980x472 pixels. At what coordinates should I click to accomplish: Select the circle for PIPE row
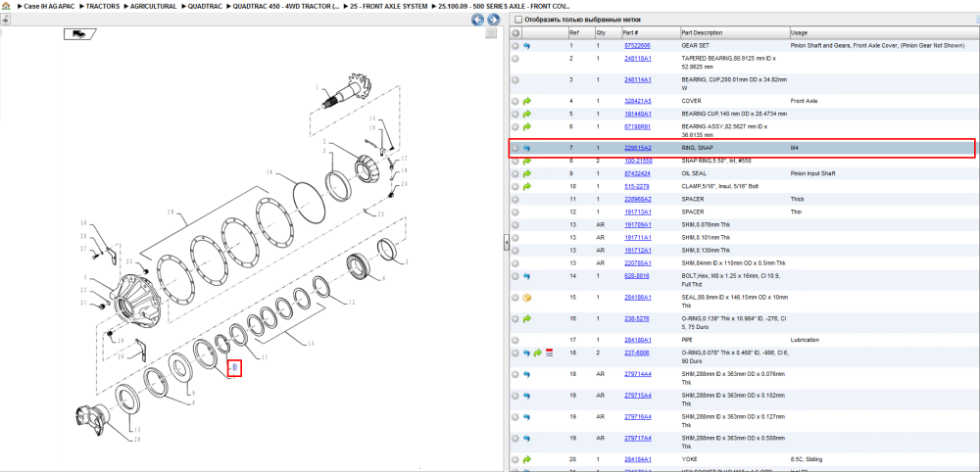[x=515, y=340]
